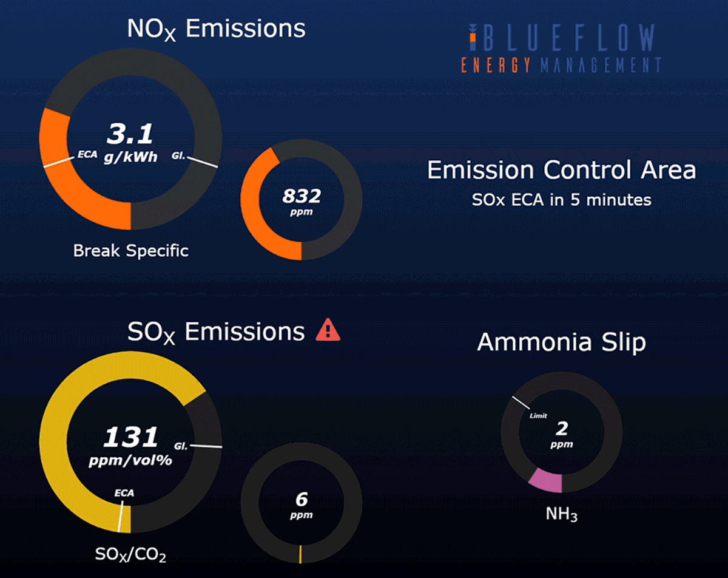Click the Gl. marker on SOx gauge

click(x=180, y=446)
